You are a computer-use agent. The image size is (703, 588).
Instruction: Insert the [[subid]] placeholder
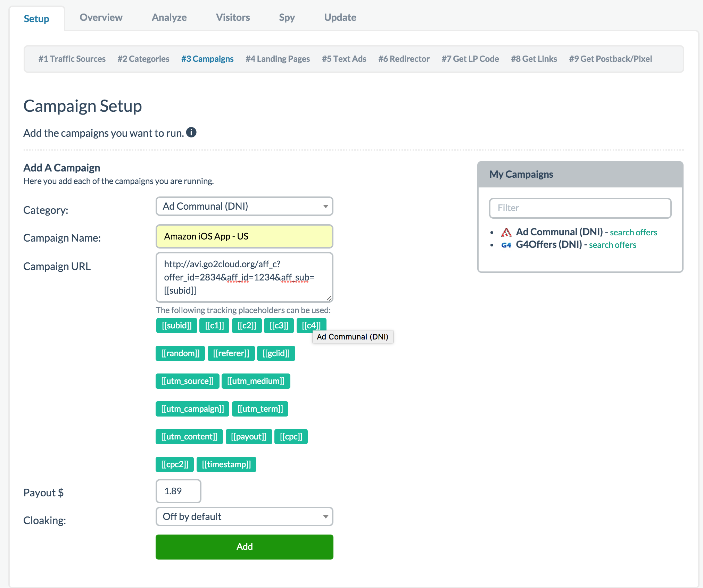click(176, 326)
